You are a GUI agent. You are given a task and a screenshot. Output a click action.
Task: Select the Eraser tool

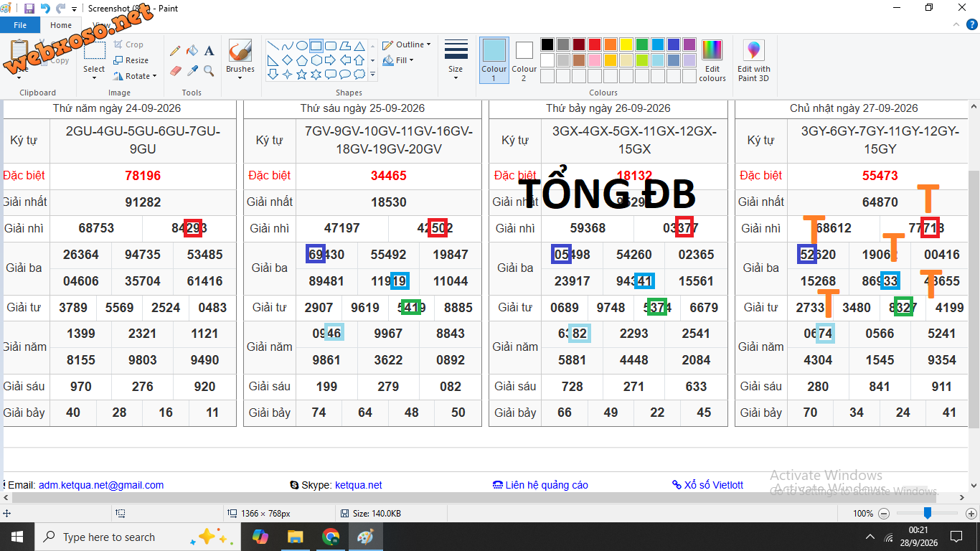[x=175, y=70]
